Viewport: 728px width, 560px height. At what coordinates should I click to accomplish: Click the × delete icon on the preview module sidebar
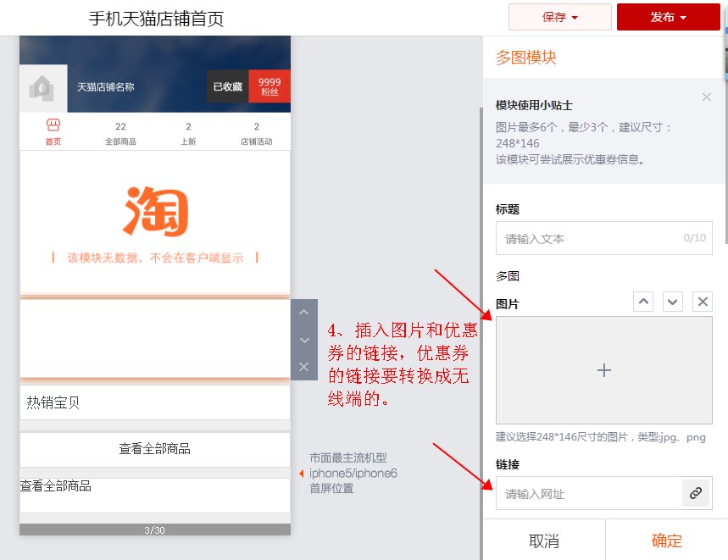coord(303,367)
